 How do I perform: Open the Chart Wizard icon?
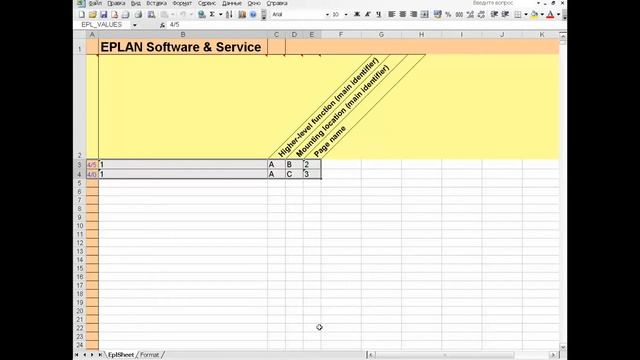(x=242, y=15)
